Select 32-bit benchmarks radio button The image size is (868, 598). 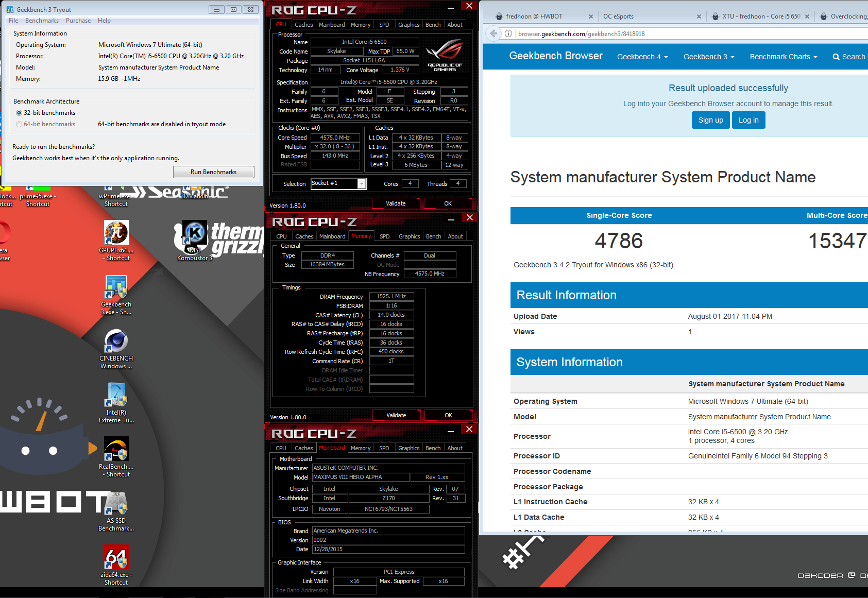tap(19, 113)
